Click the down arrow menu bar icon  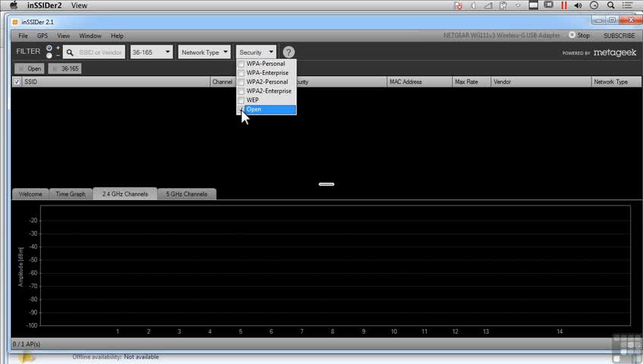518,5
